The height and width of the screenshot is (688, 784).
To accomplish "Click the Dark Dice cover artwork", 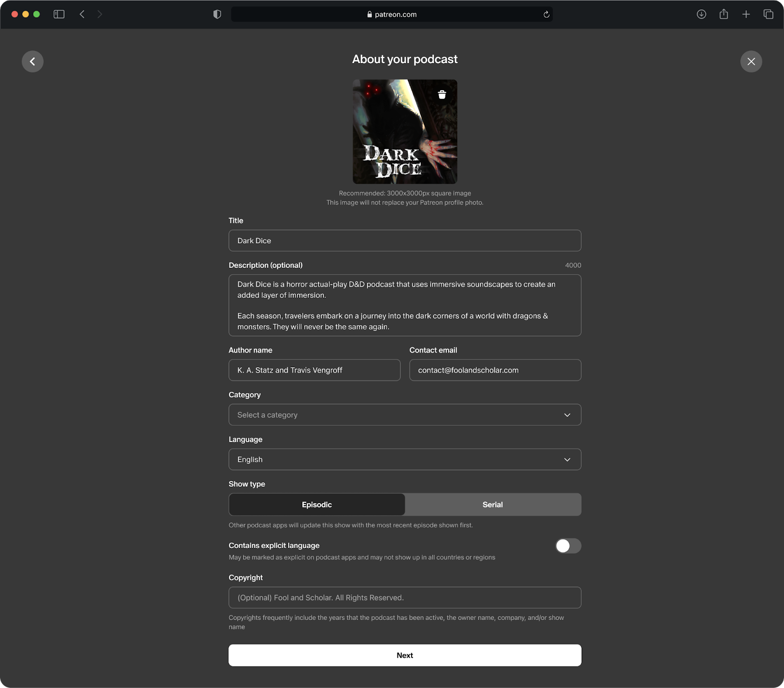I will [405, 132].
